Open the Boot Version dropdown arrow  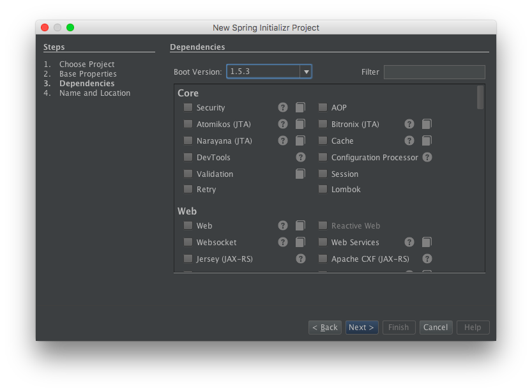[306, 72]
